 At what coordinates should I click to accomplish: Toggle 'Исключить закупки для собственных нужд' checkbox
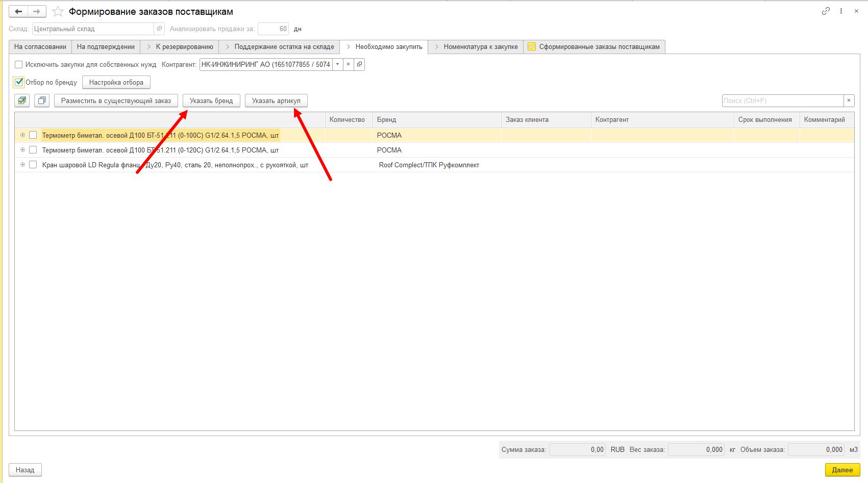click(19, 64)
